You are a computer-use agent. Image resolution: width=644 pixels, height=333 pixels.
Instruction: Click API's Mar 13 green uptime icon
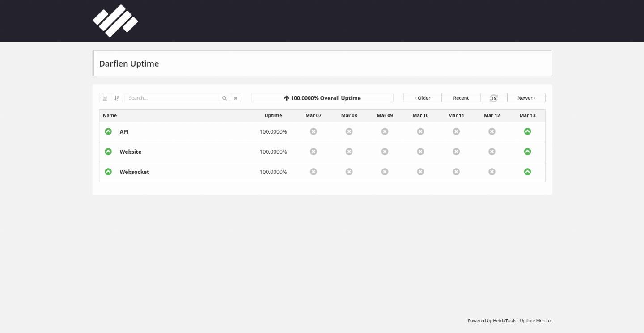pyautogui.click(x=527, y=131)
